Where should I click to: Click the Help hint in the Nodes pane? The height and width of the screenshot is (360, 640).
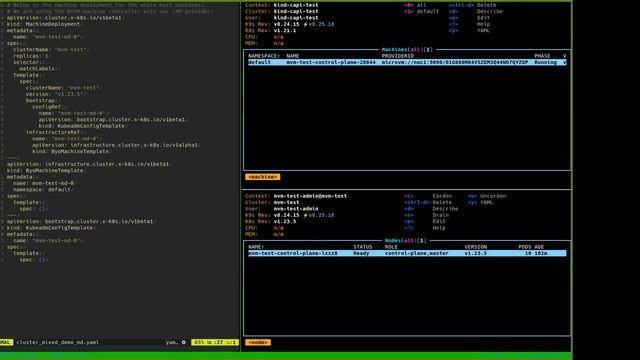point(439,228)
